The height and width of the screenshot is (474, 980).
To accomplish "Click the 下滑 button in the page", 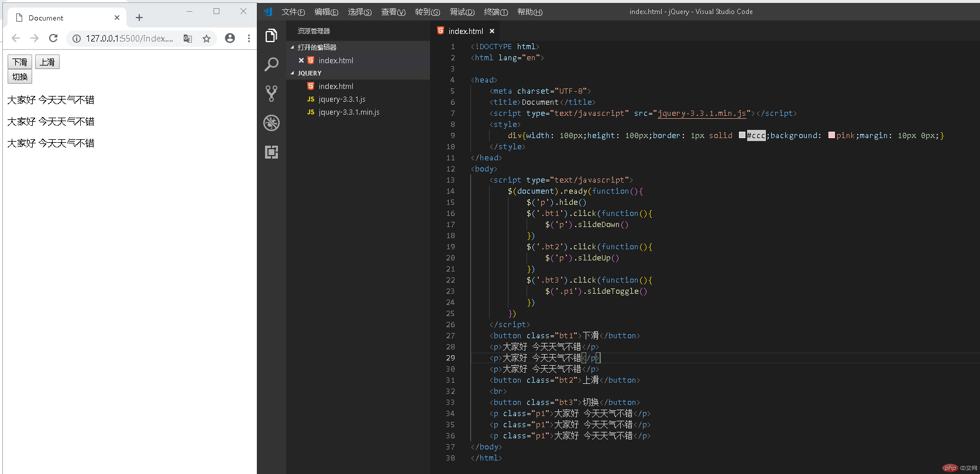I will [x=20, y=62].
